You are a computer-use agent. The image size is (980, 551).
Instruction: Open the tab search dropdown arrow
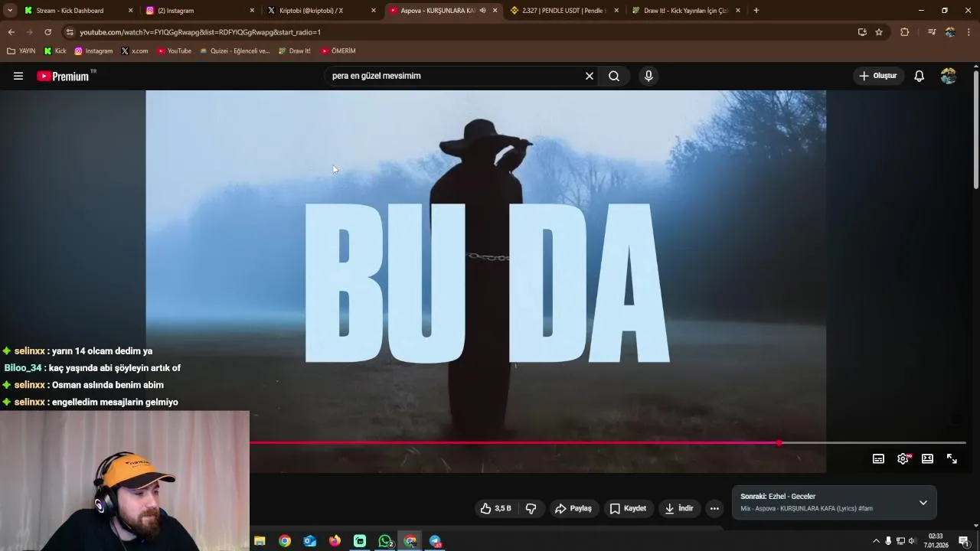point(10,11)
